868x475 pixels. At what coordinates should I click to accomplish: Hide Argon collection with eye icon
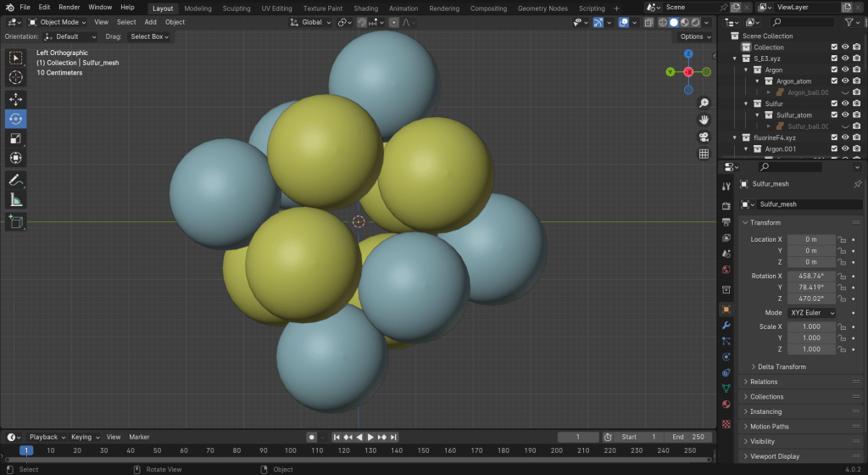pyautogui.click(x=845, y=70)
